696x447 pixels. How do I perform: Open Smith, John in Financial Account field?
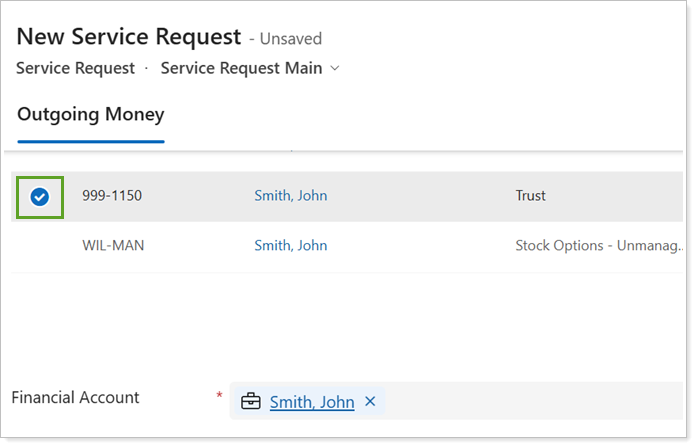point(312,402)
